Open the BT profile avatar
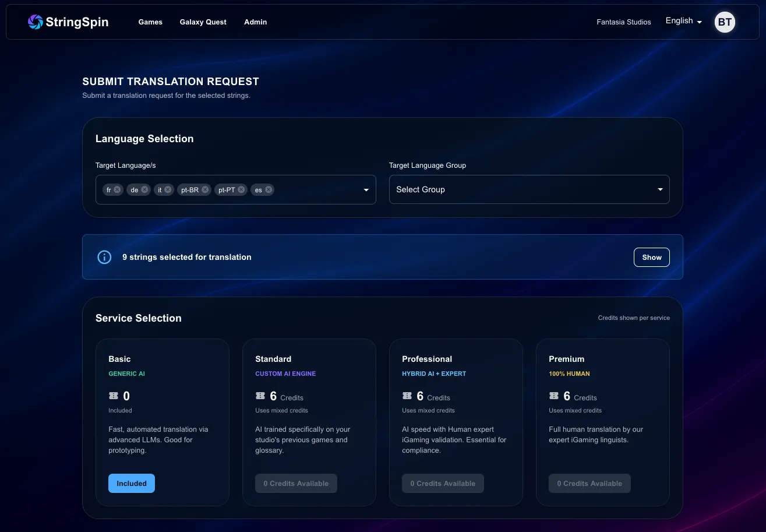Viewport: 766px width, 532px height. pos(725,22)
